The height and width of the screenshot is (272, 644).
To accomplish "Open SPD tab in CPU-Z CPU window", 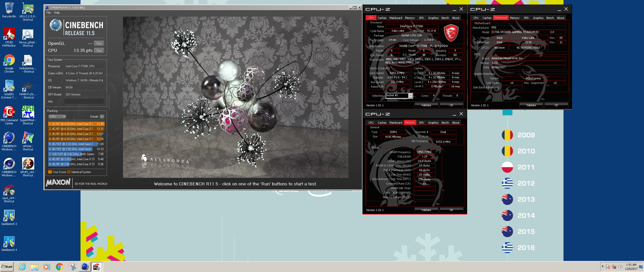I will click(421, 18).
